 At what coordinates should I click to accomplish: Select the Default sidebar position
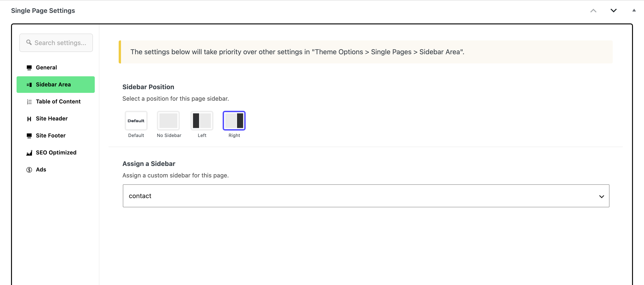point(136,121)
